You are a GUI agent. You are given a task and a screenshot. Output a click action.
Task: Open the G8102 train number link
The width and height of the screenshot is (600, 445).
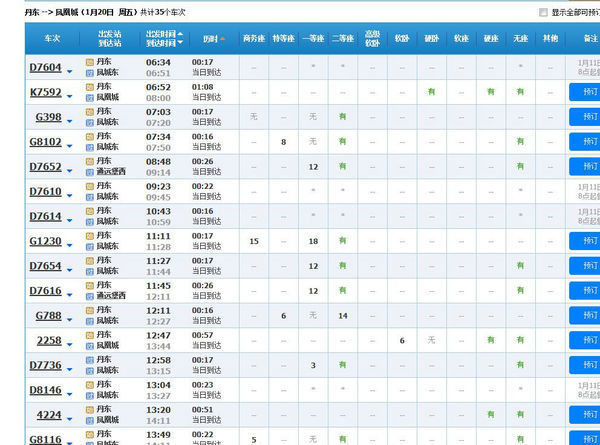(x=45, y=142)
